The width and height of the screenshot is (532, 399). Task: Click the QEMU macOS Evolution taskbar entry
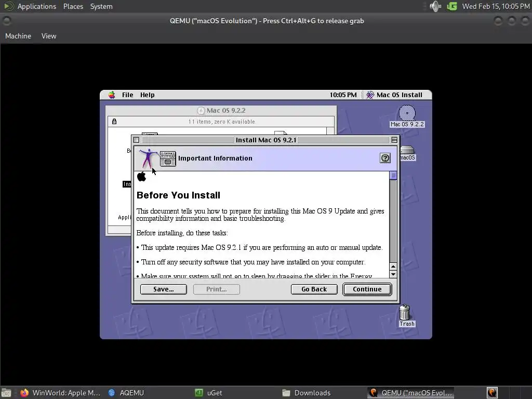click(411, 393)
